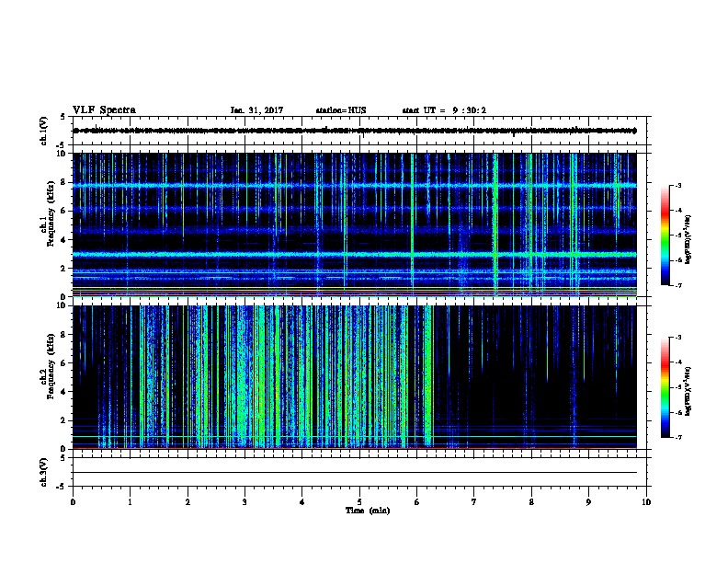This screenshot has width=728, height=563.
Task: Click the time-axis tick label "10" beside 9
Action: tap(646, 501)
